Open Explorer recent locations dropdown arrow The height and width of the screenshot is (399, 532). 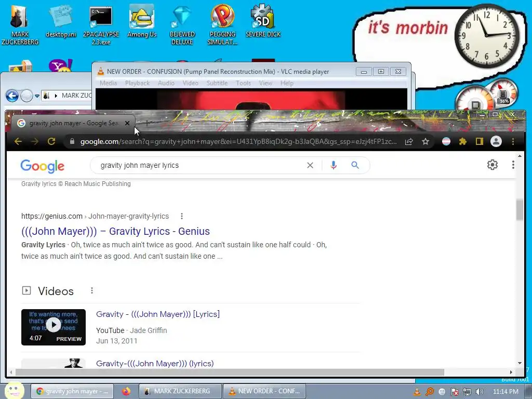37,96
